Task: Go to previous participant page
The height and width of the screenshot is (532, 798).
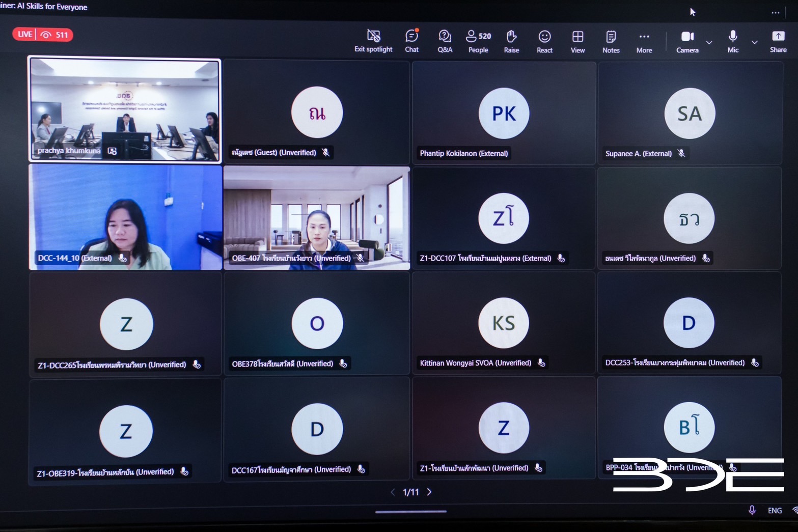Action: pos(393,492)
